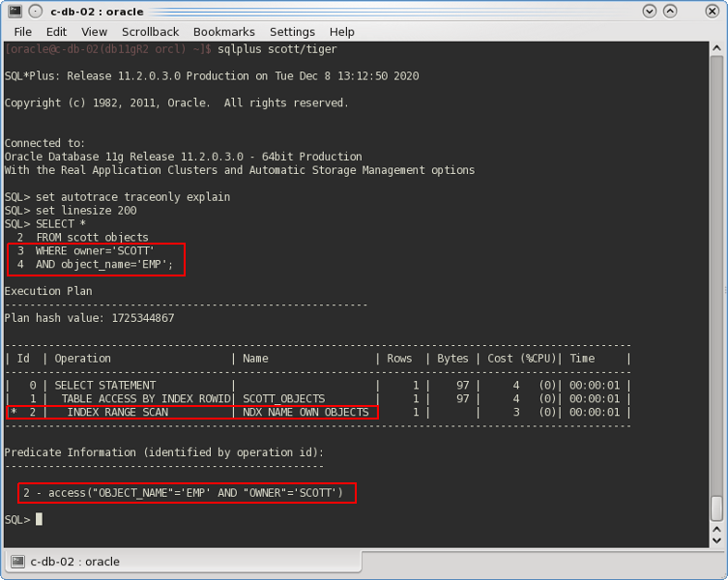Click the 'Time' column header
This screenshot has width=728, height=580.
coord(582,359)
